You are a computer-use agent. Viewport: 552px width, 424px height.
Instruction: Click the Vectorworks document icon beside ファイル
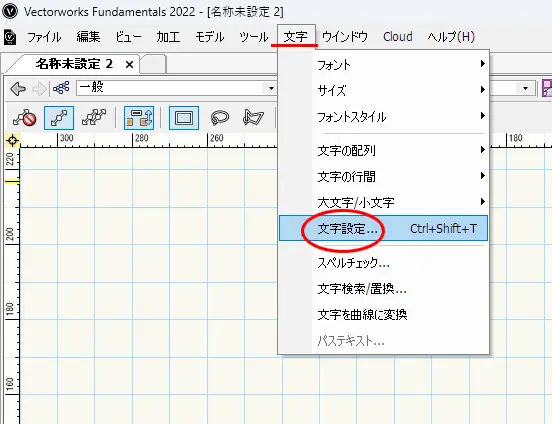[x=10, y=37]
